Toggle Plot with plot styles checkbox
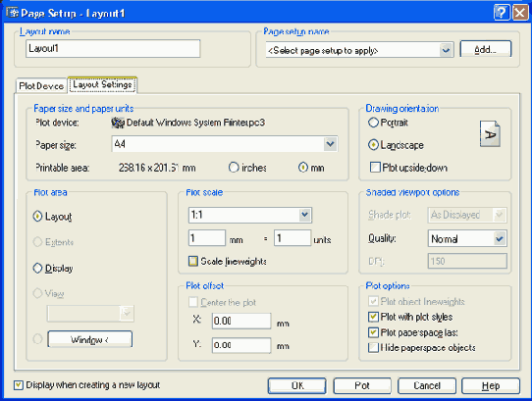The width and height of the screenshot is (532, 401). (373, 317)
